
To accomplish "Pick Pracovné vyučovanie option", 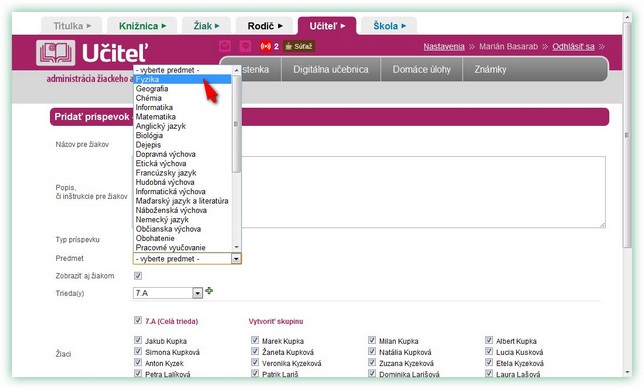I will pyautogui.click(x=183, y=248).
